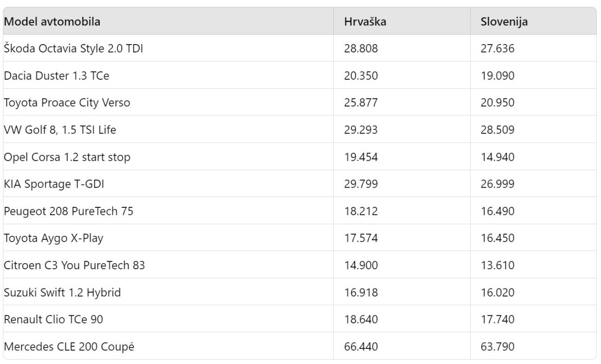
Task: Select VW Golf 8, 1.5 TSI Life
Action: click(x=60, y=130)
